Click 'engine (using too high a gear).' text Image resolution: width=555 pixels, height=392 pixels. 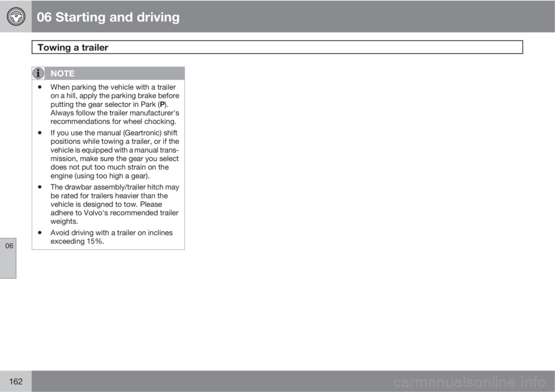pyautogui.click(x=100, y=176)
